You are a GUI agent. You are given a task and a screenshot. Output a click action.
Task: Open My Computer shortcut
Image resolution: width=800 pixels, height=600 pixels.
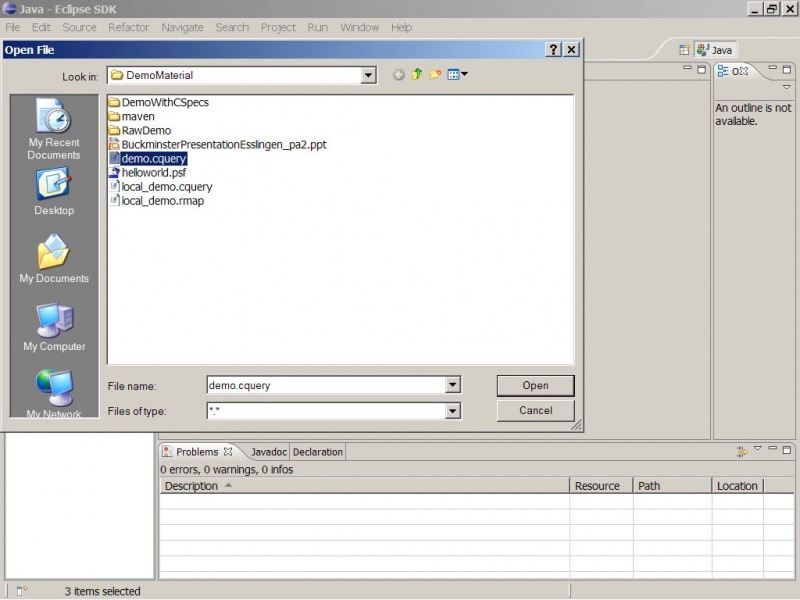coord(54,327)
